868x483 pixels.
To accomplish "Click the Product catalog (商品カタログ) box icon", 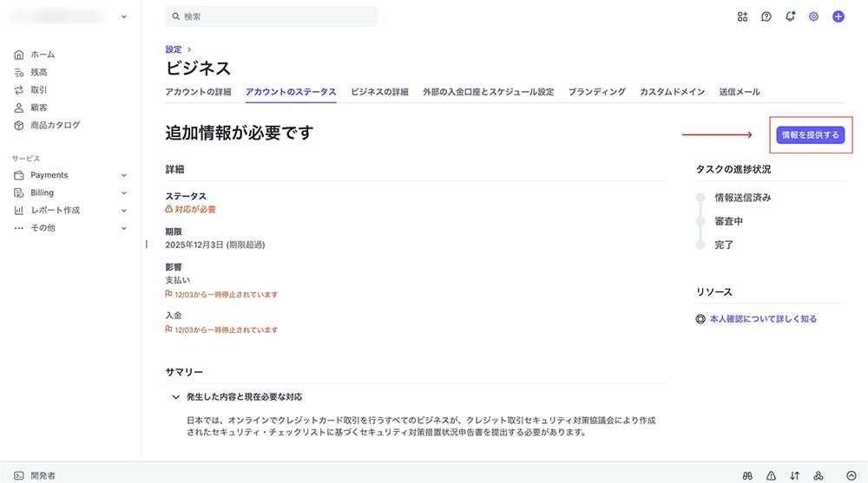I will (19, 126).
